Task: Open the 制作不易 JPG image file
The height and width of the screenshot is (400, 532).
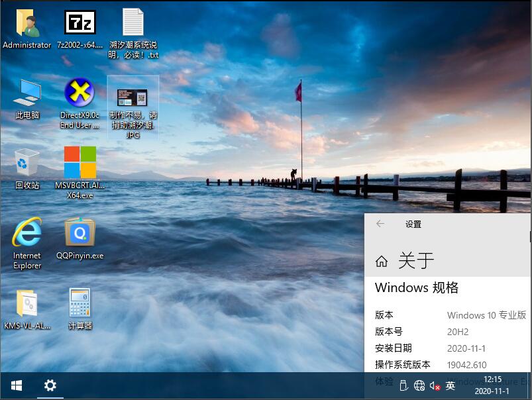Action: [x=133, y=98]
